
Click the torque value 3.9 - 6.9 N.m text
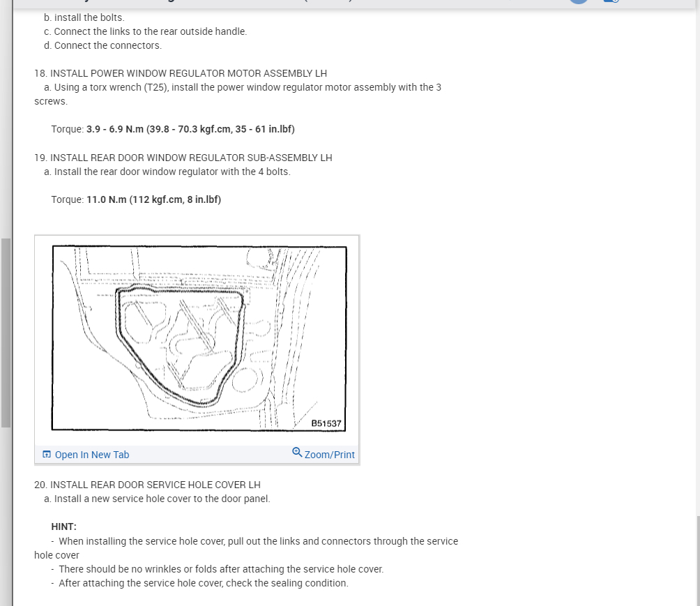point(190,129)
